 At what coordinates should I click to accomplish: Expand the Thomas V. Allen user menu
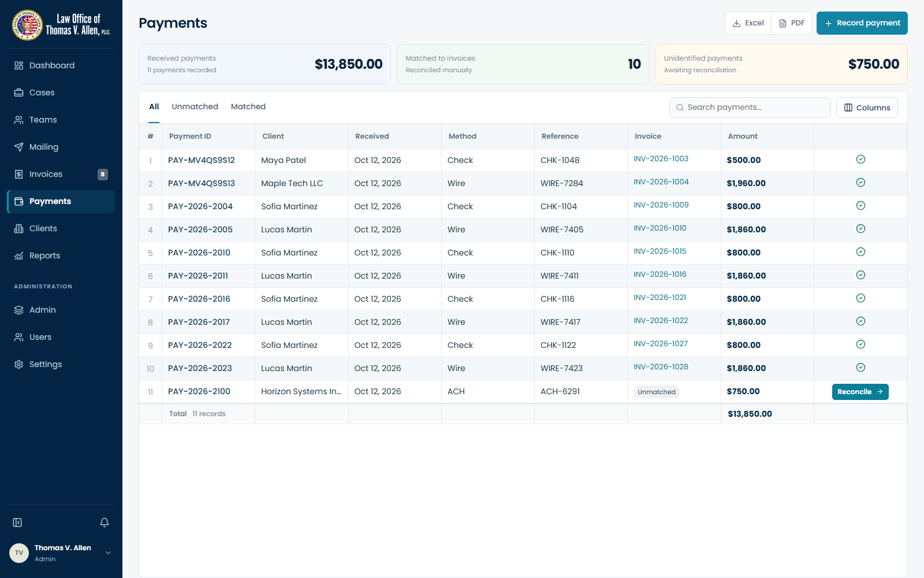pyautogui.click(x=61, y=553)
